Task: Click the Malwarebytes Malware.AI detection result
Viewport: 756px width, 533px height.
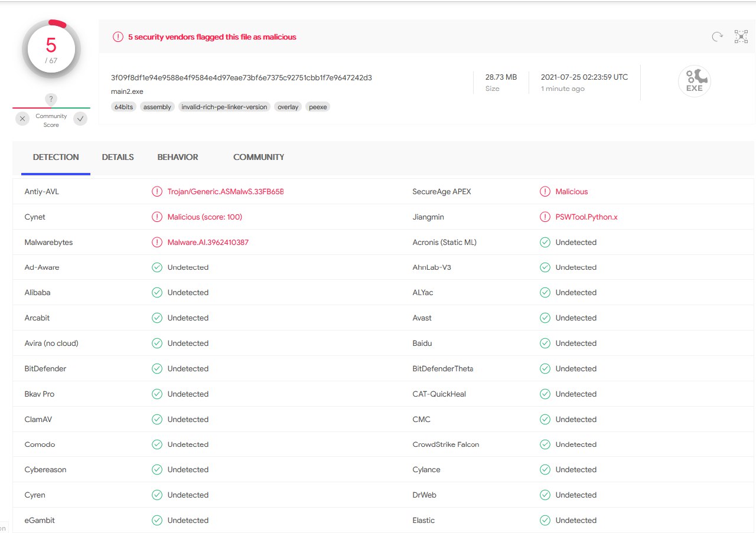Action: pyautogui.click(x=208, y=243)
